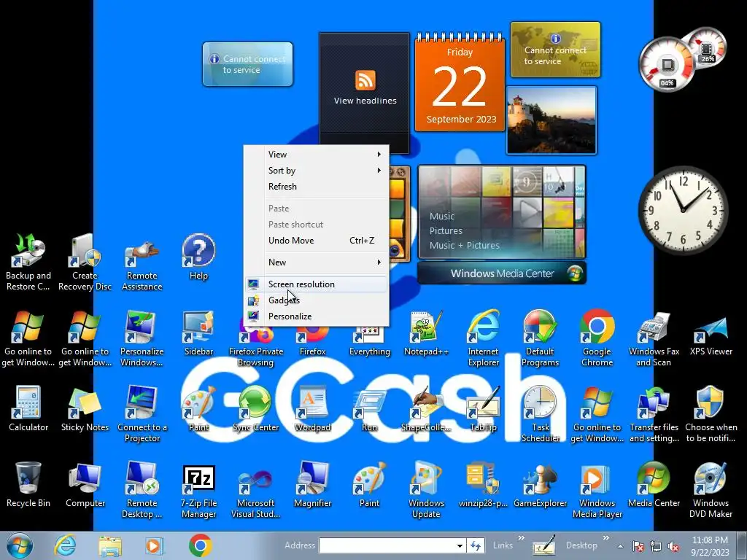
Task: Choose Personalize from the context menu
Action: point(317,316)
